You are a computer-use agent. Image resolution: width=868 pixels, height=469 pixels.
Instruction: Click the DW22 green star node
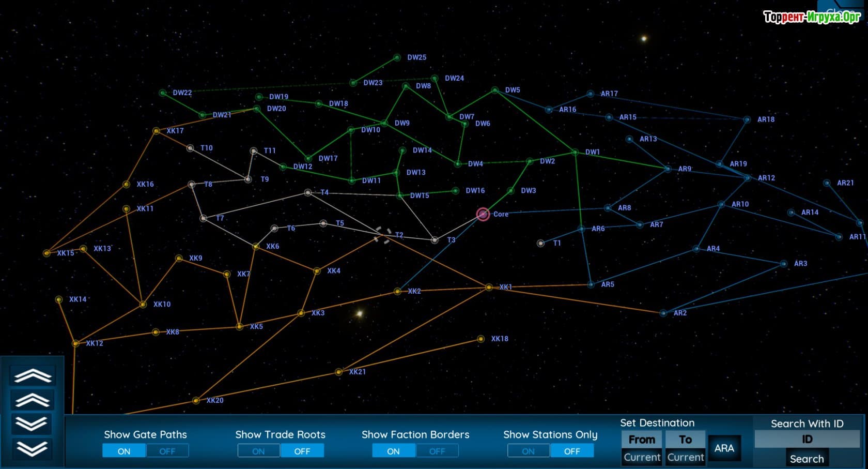pos(163,93)
